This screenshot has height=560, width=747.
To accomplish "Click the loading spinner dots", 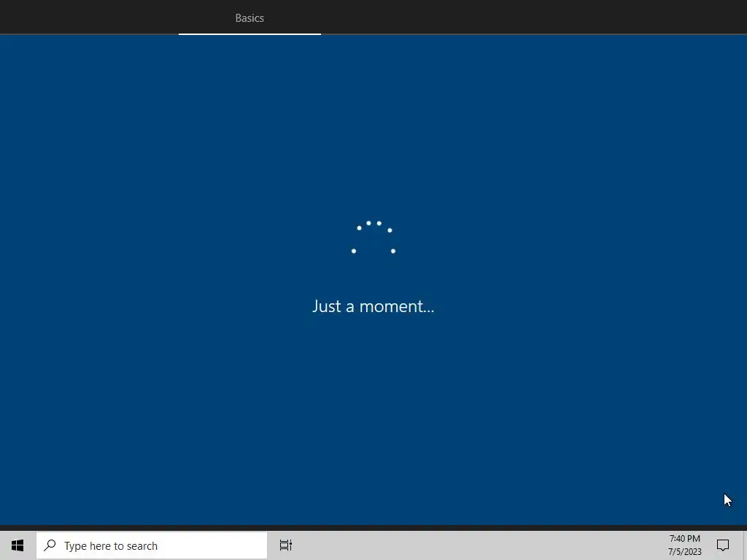I will [373, 237].
